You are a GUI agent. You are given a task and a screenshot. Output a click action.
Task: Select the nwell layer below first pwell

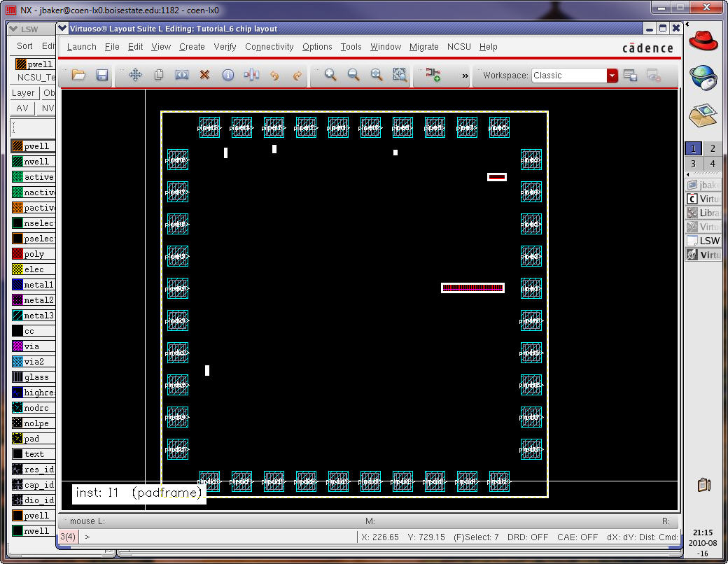click(34, 162)
